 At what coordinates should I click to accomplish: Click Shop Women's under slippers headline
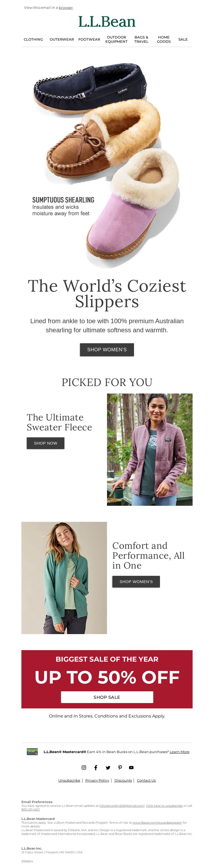pos(107,349)
